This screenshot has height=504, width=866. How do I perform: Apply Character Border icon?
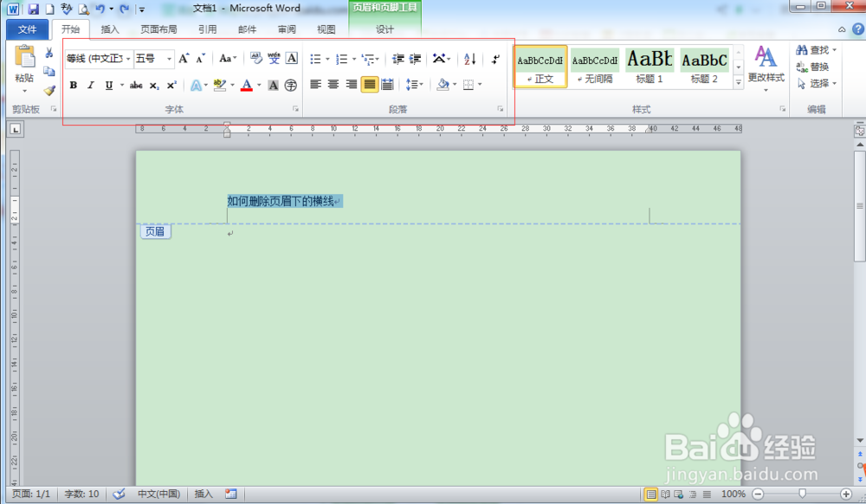click(292, 58)
